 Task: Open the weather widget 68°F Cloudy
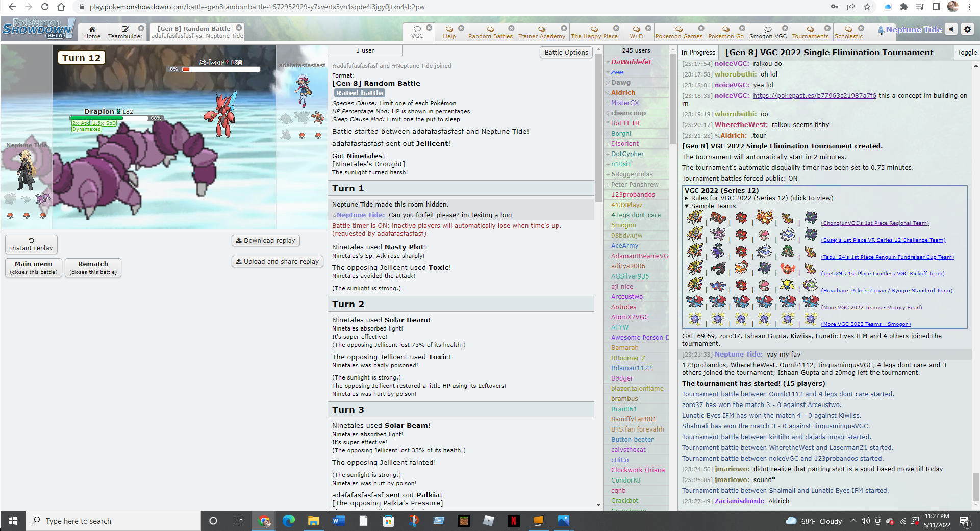(x=814, y=521)
